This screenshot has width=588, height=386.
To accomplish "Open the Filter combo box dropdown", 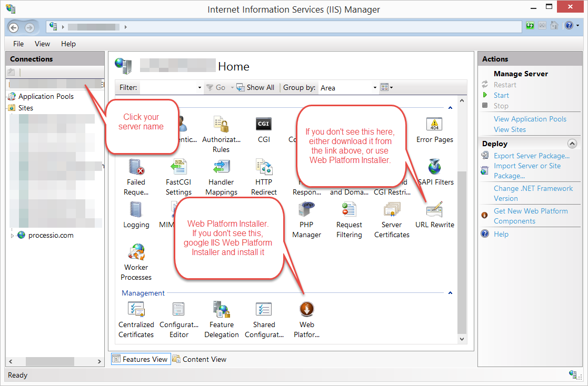I will 200,87.
